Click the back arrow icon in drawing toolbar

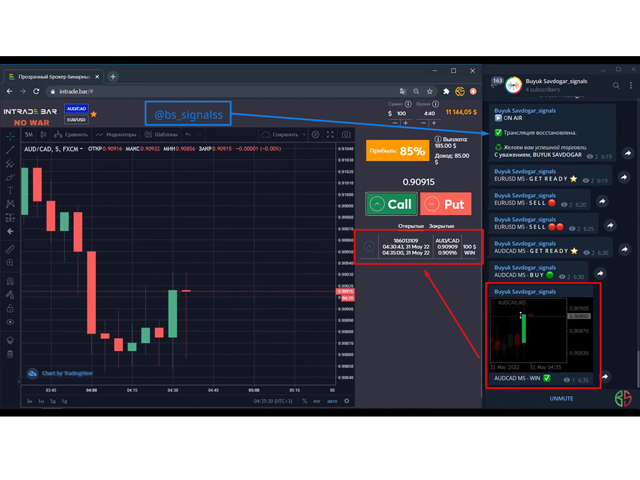10,231
